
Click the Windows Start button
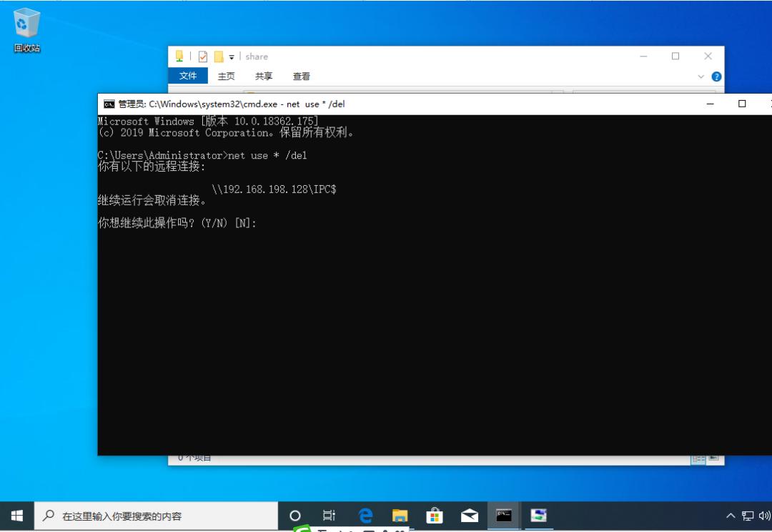[x=17, y=516]
